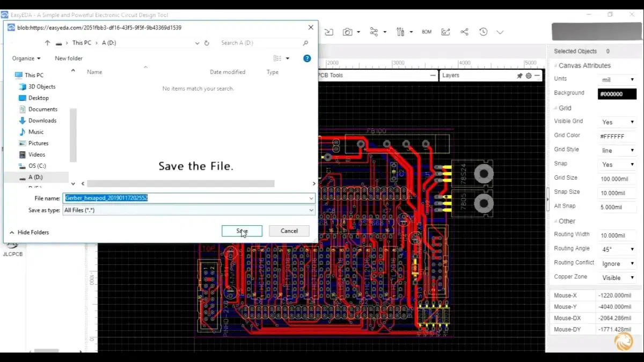Click the Background color swatch #000000

[x=617, y=94]
